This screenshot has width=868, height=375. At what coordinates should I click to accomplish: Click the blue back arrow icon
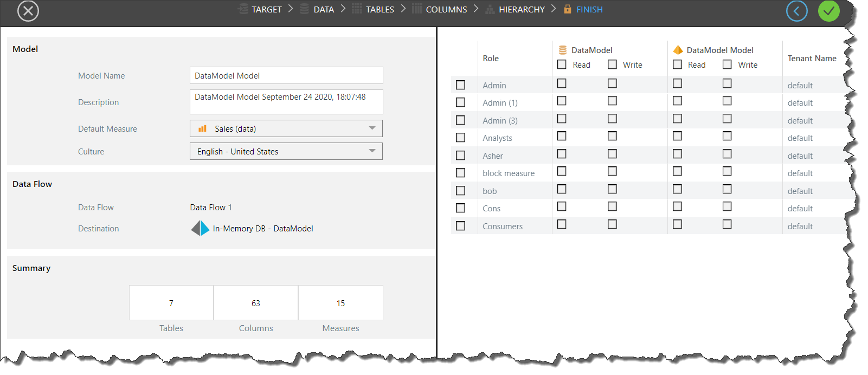(796, 11)
